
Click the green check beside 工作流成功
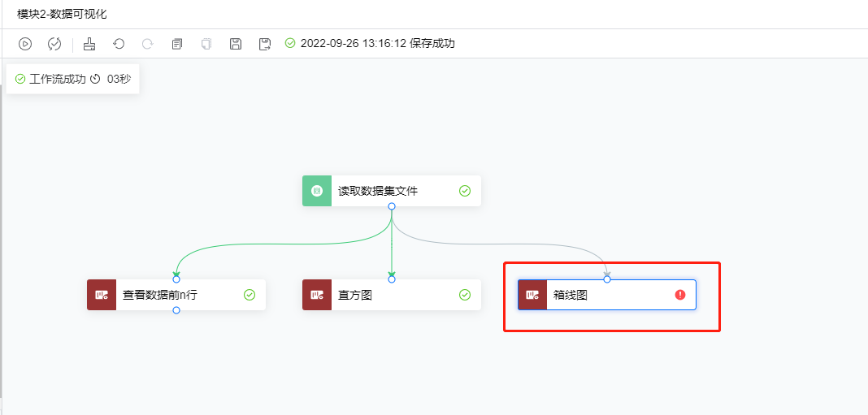click(x=20, y=79)
